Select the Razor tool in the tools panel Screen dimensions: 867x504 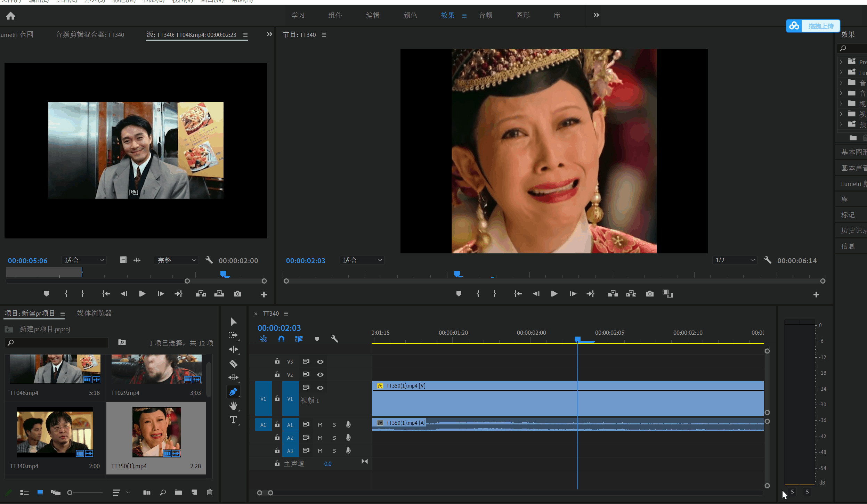pyautogui.click(x=233, y=364)
